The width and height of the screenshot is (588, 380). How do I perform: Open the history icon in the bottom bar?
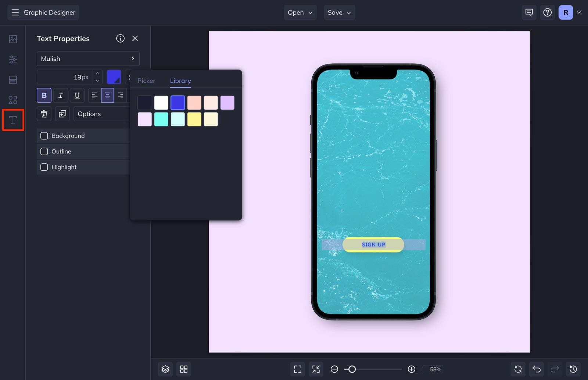click(x=573, y=369)
